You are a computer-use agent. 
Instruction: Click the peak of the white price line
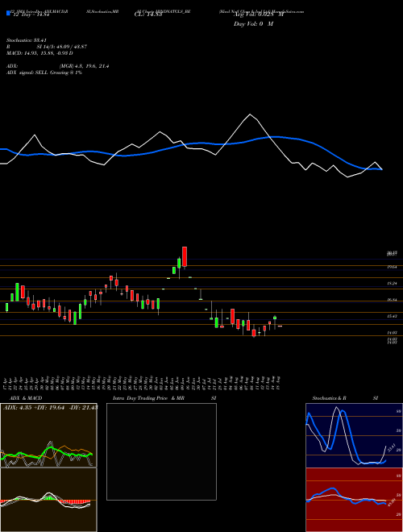tap(250, 114)
